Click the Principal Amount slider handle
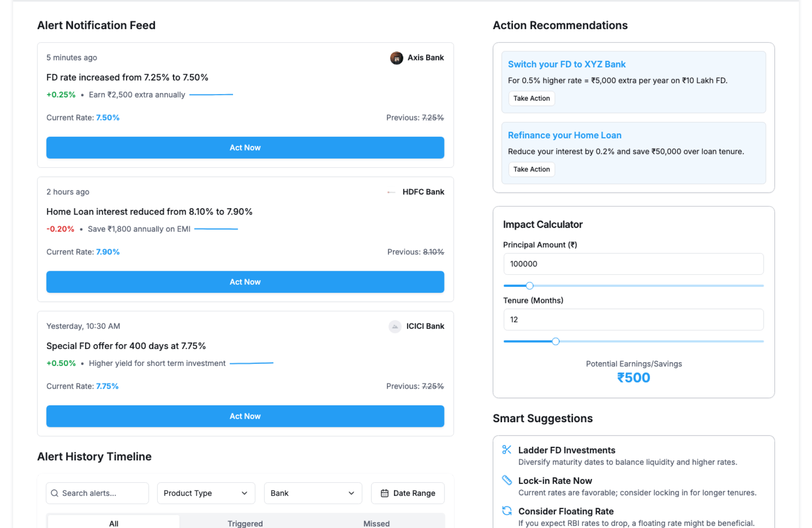 tap(529, 286)
